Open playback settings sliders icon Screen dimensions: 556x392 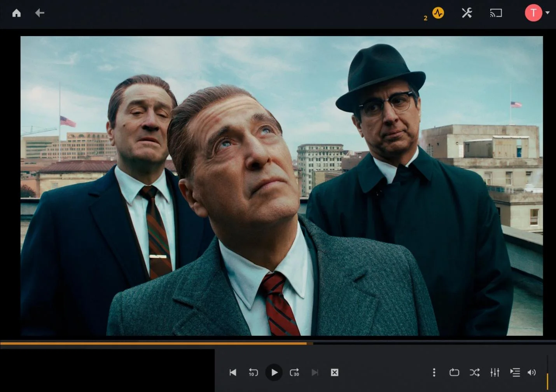point(495,373)
